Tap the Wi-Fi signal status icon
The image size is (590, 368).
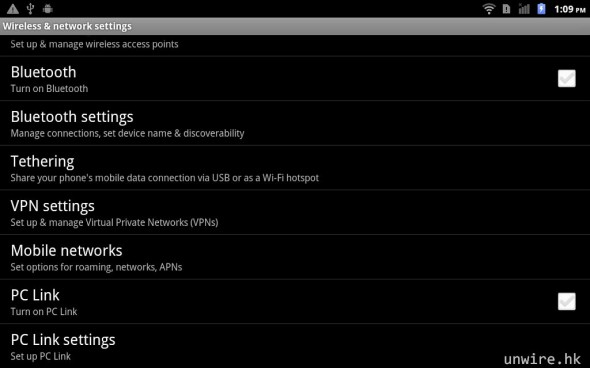coord(489,9)
